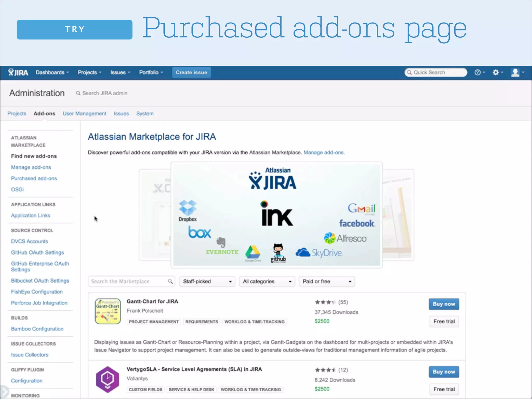Screen dimensions: 532x399
Task: Open the settings gear menu
Action: (497, 72)
